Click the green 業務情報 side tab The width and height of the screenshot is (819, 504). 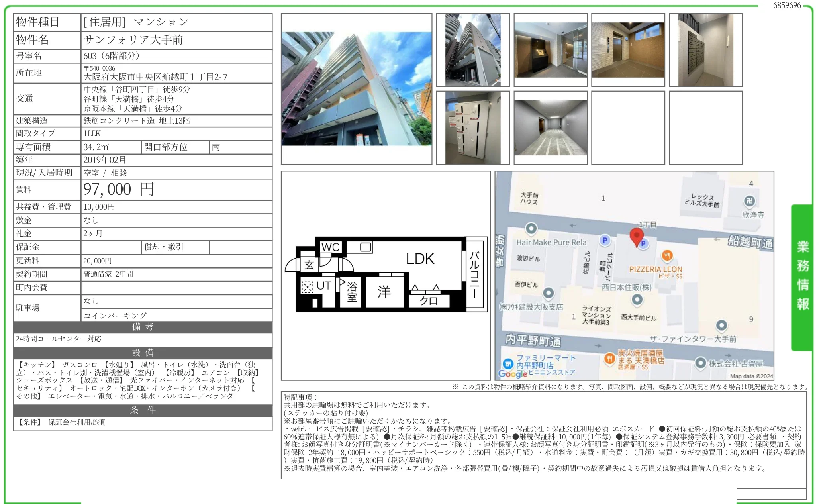click(802, 277)
